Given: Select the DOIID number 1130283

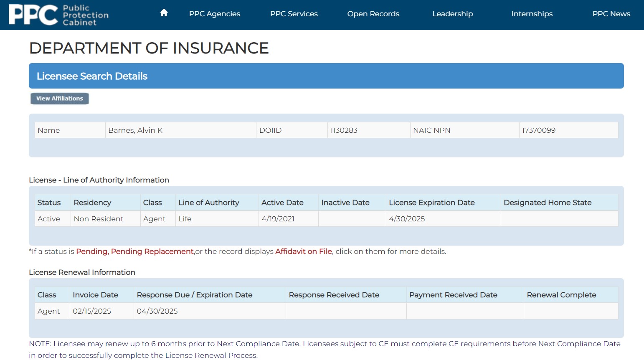Looking at the screenshot, I should click(344, 130).
